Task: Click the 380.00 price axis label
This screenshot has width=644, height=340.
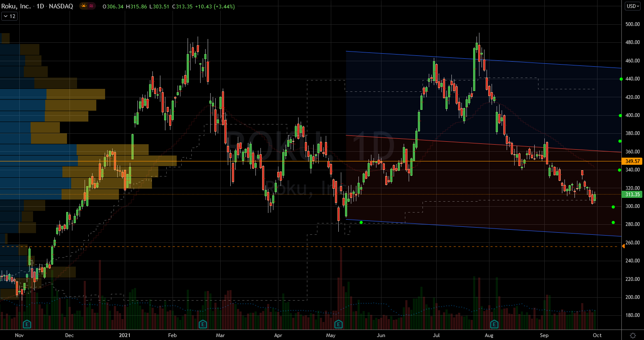Action: [632, 133]
